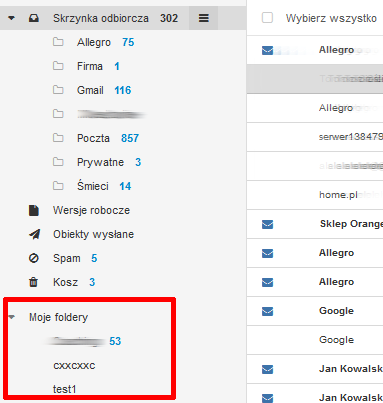Viewport: 383px width, 403px height.
Task: Open the Gmail subfolder
Action: click(x=90, y=90)
